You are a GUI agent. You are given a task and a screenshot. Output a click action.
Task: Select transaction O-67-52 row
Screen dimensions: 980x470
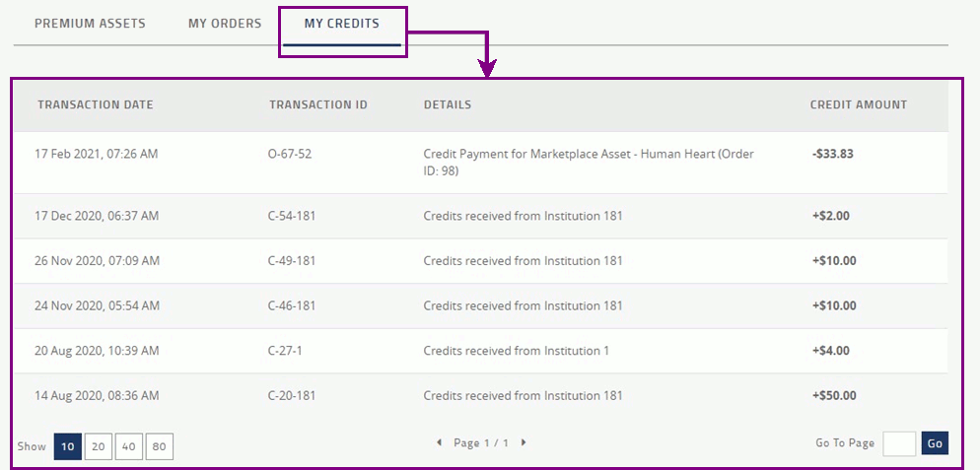point(480,163)
